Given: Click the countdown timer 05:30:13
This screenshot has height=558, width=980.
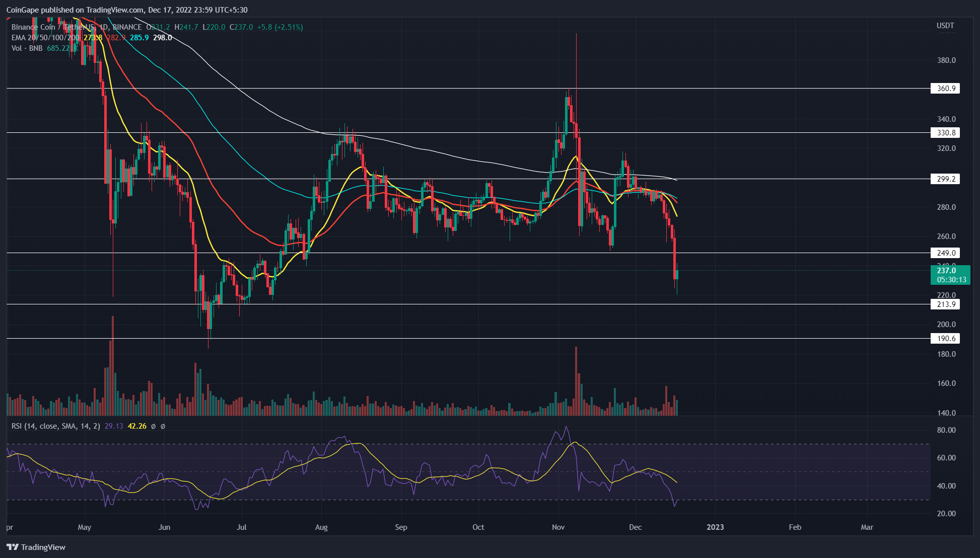Looking at the screenshot, I should [x=951, y=280].
